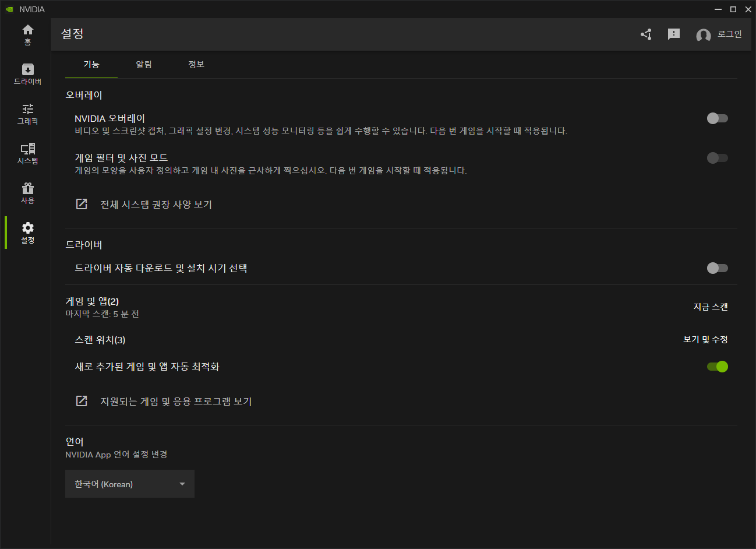
Task: Switch to the 알림 tab
Action: (x=144, y=65)
